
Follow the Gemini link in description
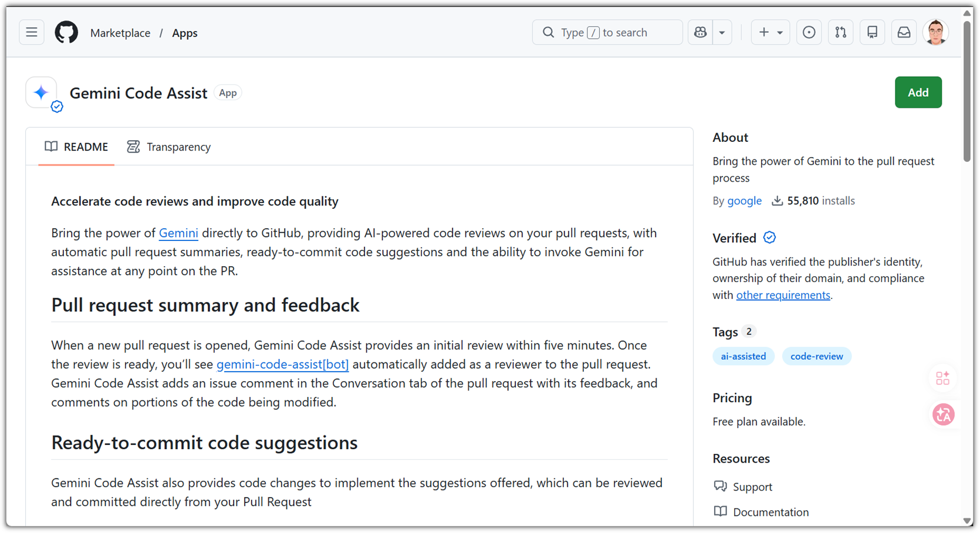pyautogui.click(x=178, y=233)
